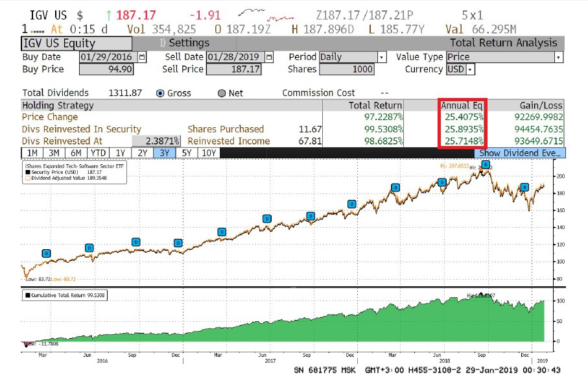The width and height of the screenshot is (588, 377).
Task: Switch to the 3M time range
Action: [x=54, y=153]
